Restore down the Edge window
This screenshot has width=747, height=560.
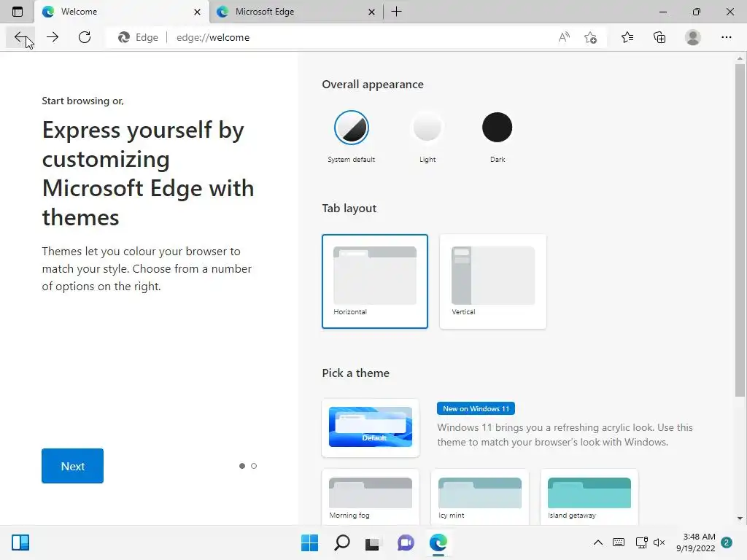tap(697, 12)
